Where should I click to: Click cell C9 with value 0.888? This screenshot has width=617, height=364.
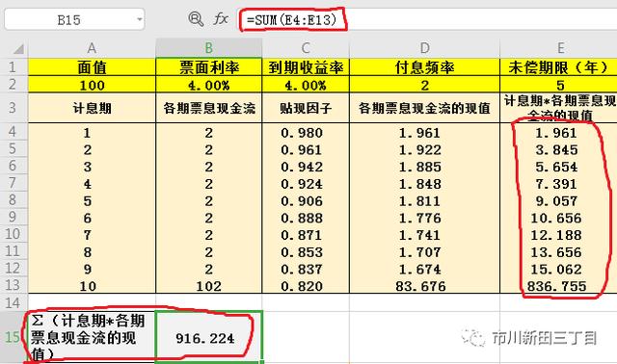(x=306, y=218)
